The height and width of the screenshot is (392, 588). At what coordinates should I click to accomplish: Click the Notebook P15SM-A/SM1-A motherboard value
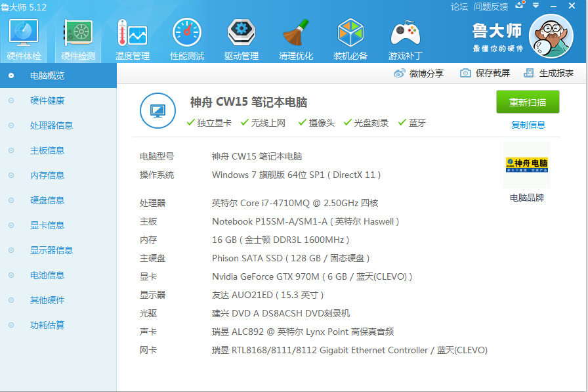pos(305,221)
